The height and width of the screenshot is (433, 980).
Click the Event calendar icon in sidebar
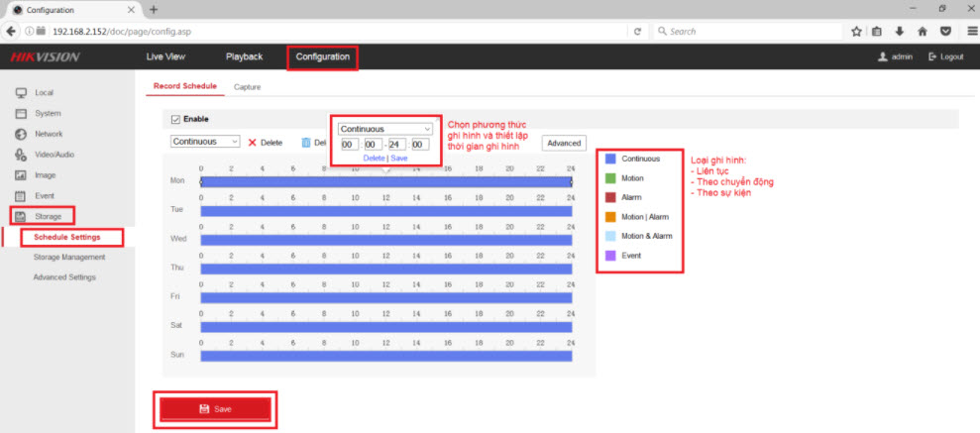[x=20, y=196]
